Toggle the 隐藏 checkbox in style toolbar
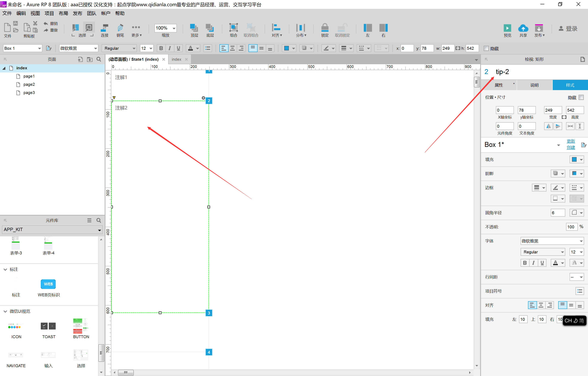This screenshot has width=588, height=376. [x=486, y=48]
